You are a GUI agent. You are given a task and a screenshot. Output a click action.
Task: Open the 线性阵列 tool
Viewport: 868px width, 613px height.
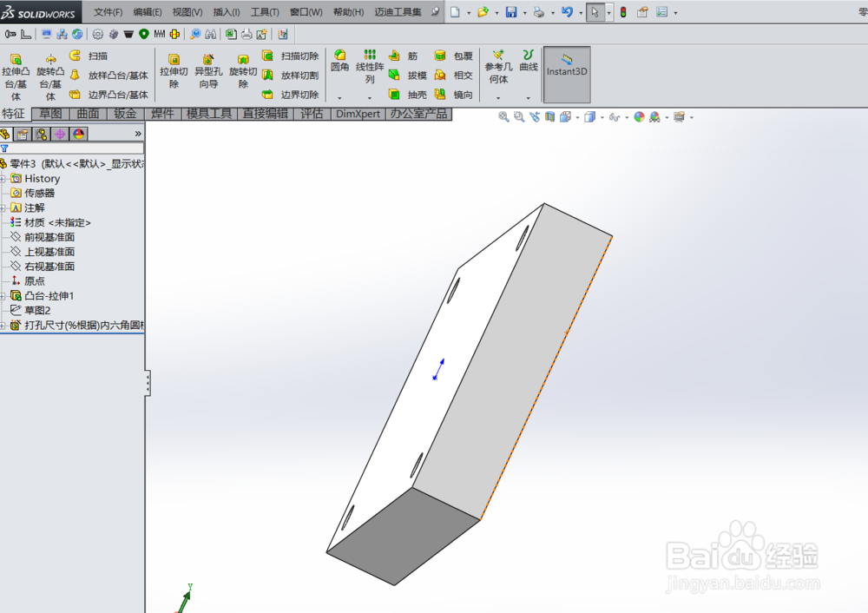(370, 69)
